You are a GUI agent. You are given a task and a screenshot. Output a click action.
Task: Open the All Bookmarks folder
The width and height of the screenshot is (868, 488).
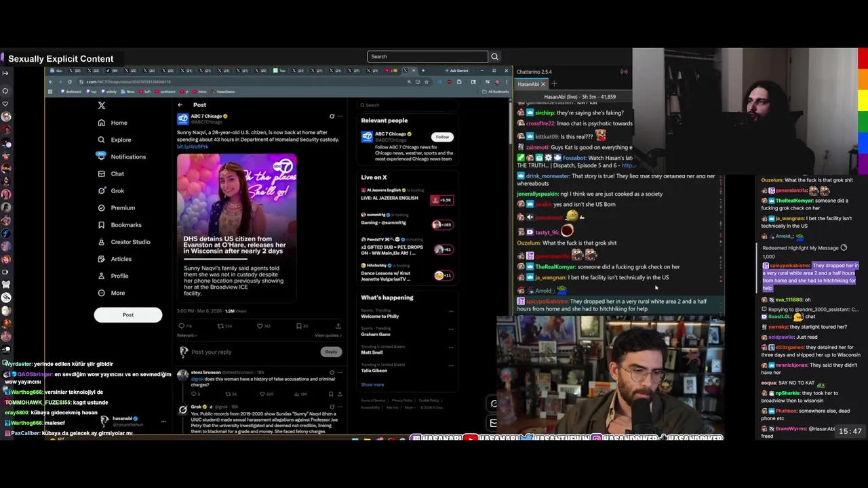495,91
